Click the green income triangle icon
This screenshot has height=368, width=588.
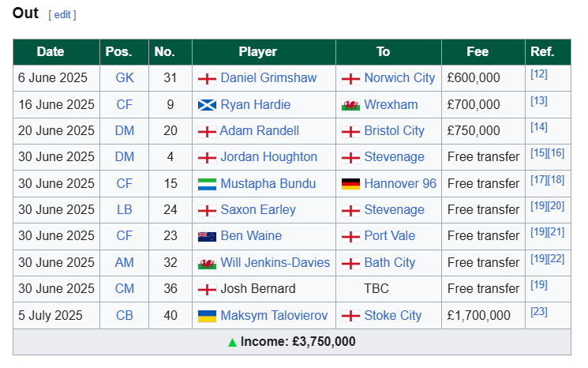point(232,342)
